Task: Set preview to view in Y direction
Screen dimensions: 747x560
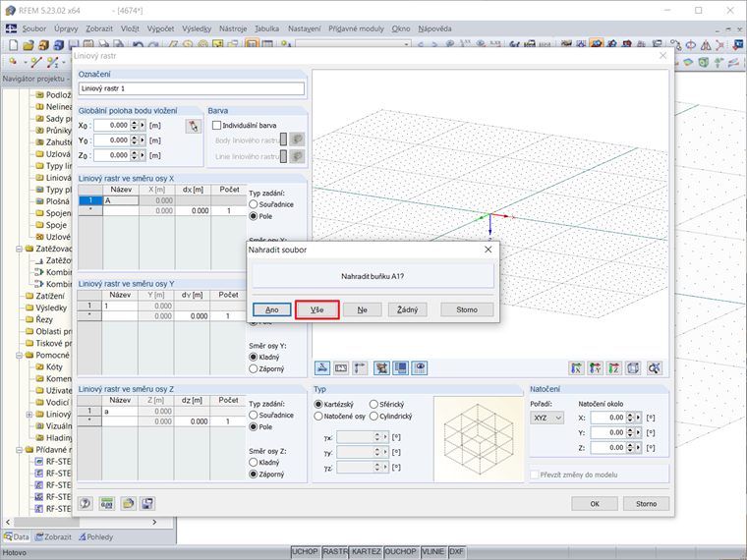Action: (596, 367)
